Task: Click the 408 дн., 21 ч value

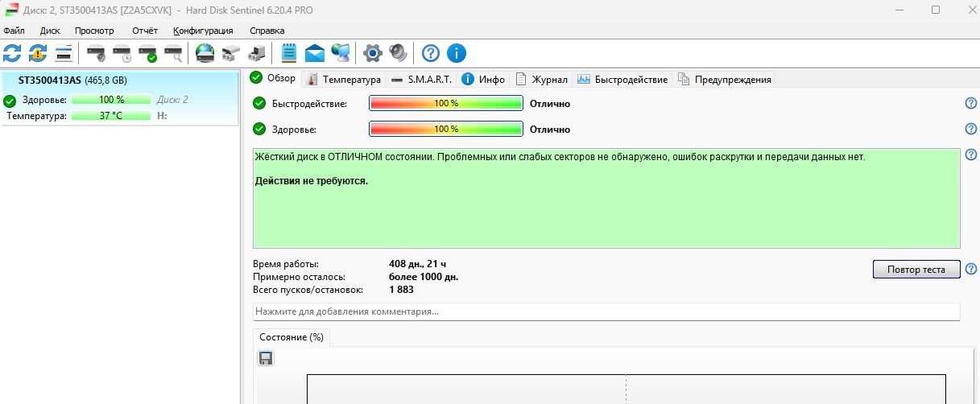Action: tap(417, 264)
